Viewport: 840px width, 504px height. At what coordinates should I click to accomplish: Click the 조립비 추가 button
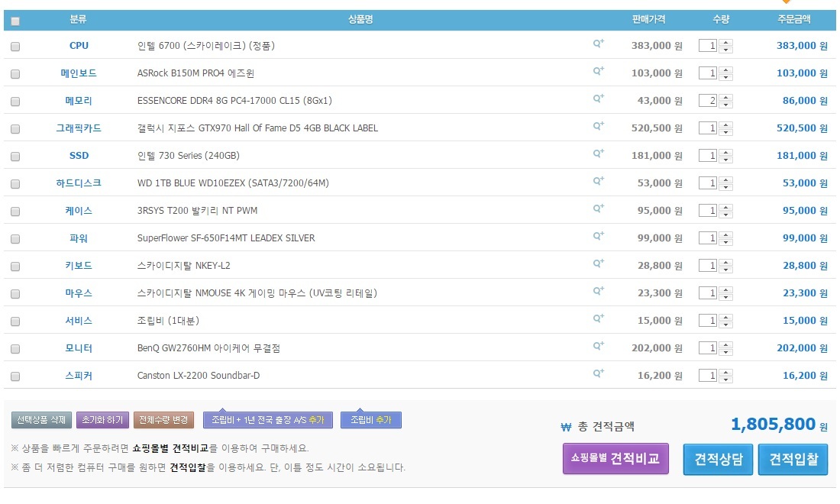[370, 420]
